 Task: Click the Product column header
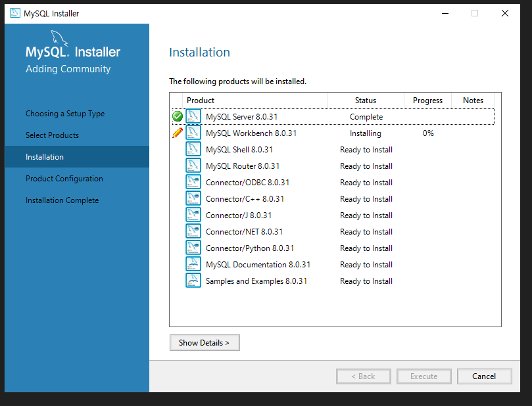pyautogui.click(x=254, y=101)
